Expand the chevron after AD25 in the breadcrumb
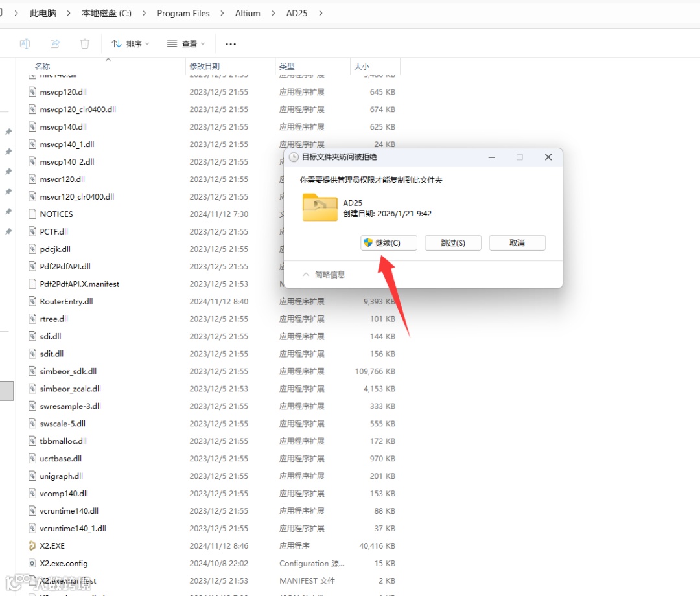 321,14
